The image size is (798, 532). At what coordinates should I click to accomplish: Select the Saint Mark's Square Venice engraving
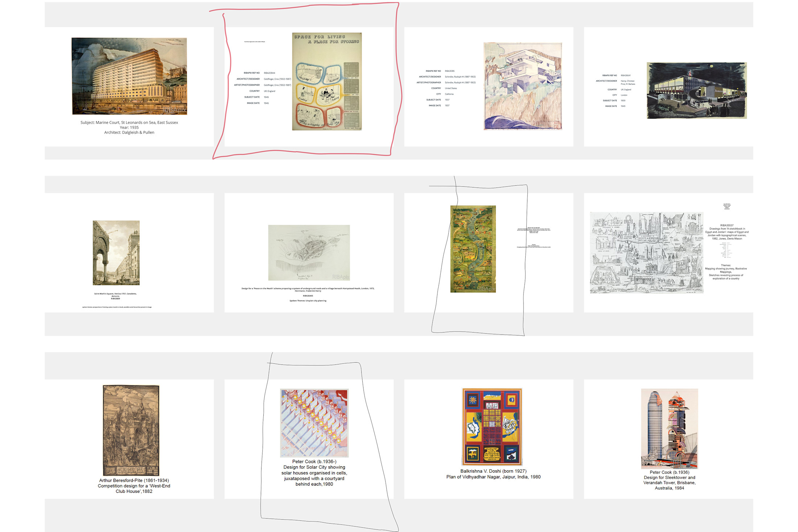116,252
